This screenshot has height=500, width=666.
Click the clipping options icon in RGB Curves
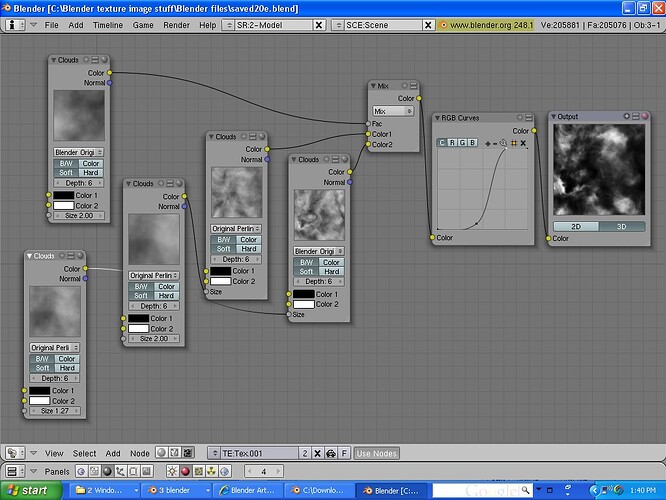pyautogui.click(x=514, y=143)
